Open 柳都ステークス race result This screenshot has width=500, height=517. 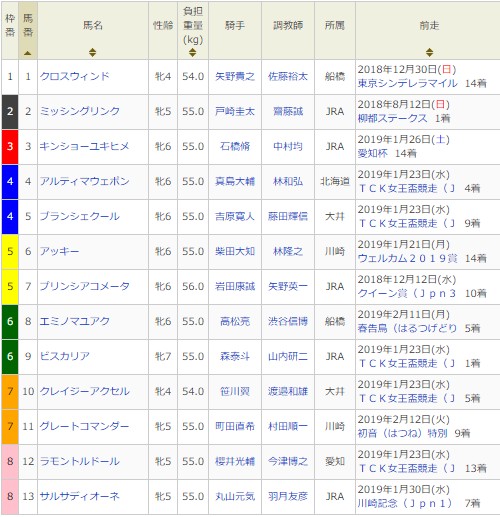tap(392, 118)
